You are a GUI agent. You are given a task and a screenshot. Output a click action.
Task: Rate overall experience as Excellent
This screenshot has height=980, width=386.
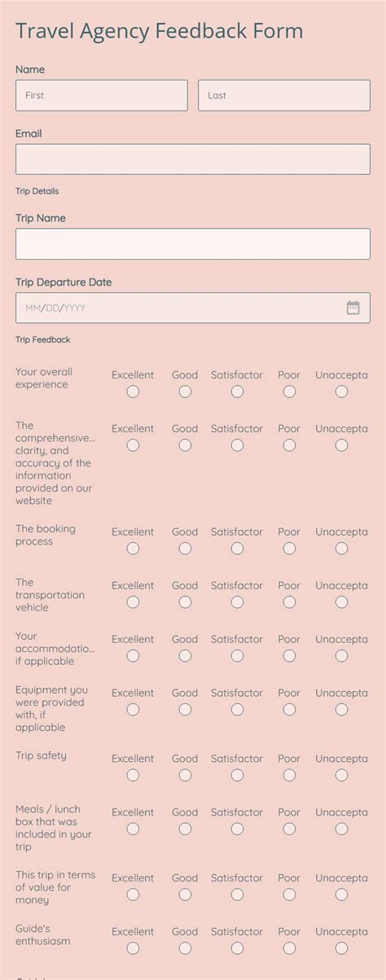tap(133, 392)
